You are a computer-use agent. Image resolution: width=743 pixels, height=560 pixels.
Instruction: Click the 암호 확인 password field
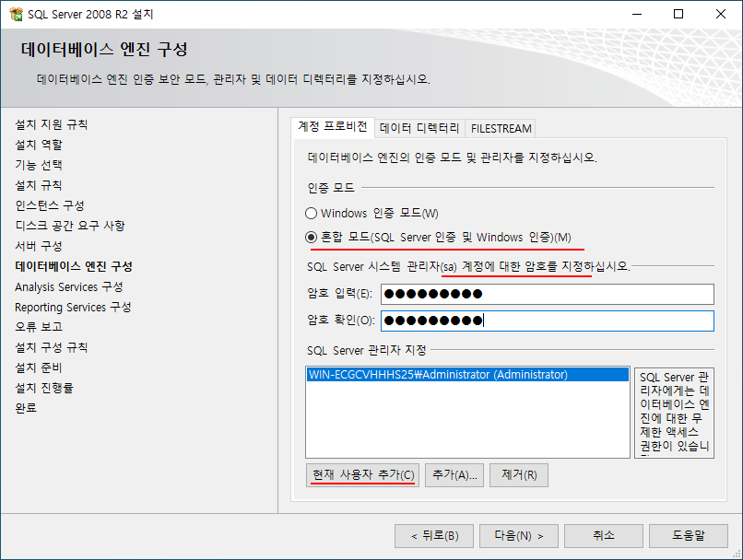pos(548,321)
